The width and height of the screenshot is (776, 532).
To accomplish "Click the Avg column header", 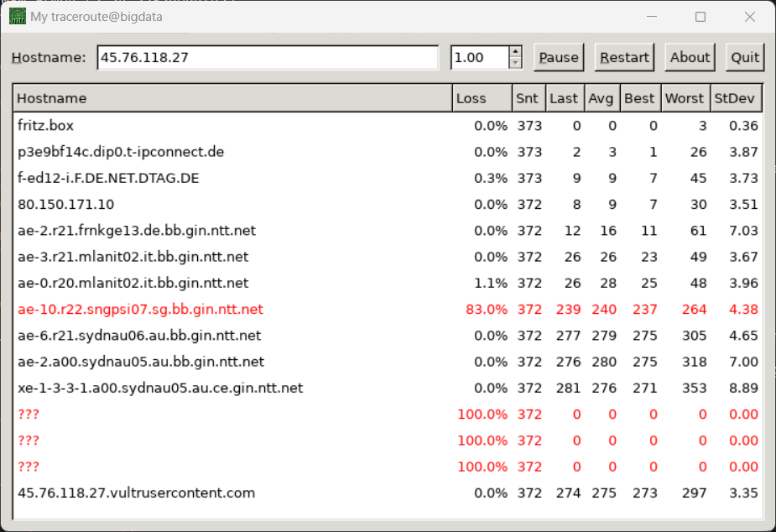I will (602, 98).
